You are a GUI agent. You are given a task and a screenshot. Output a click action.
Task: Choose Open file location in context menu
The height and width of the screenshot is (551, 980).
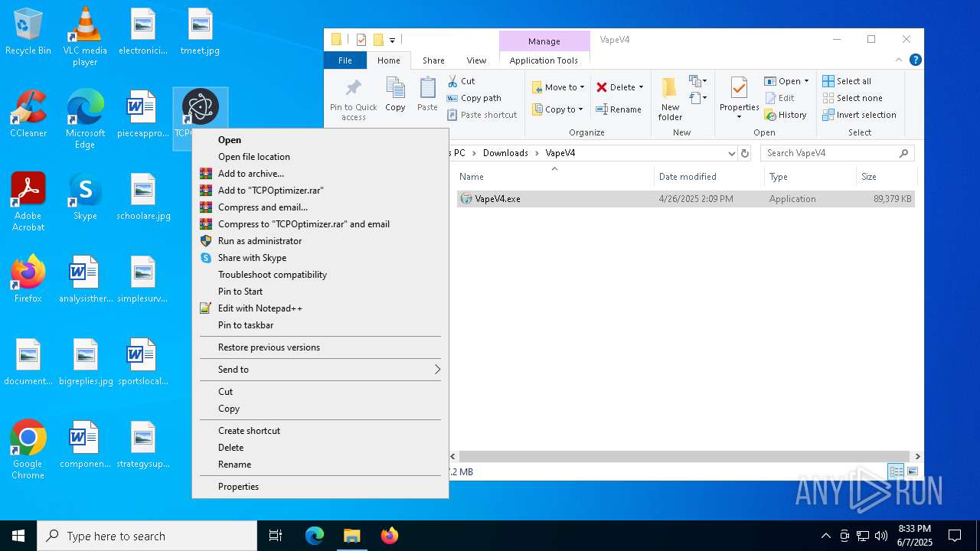(320, 157)
